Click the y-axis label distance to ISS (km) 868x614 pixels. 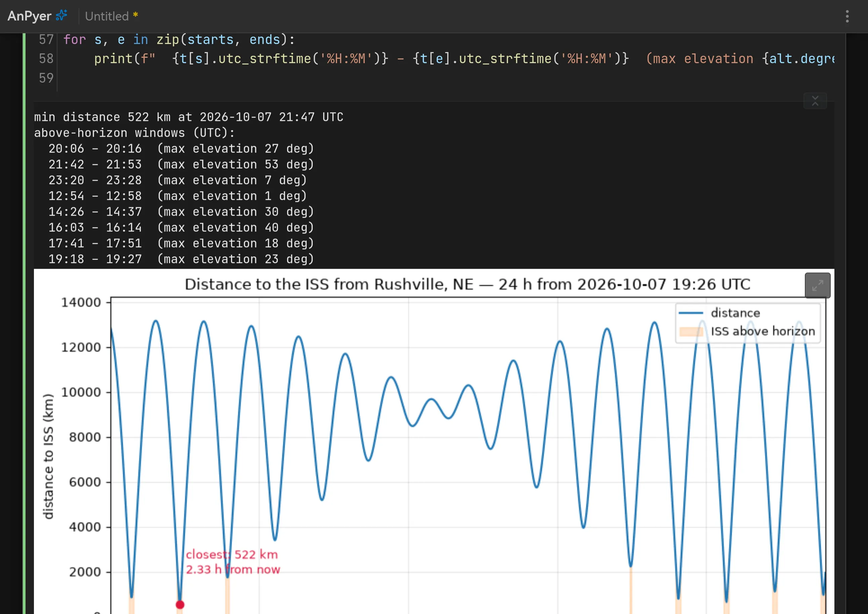tap(48, 456)
